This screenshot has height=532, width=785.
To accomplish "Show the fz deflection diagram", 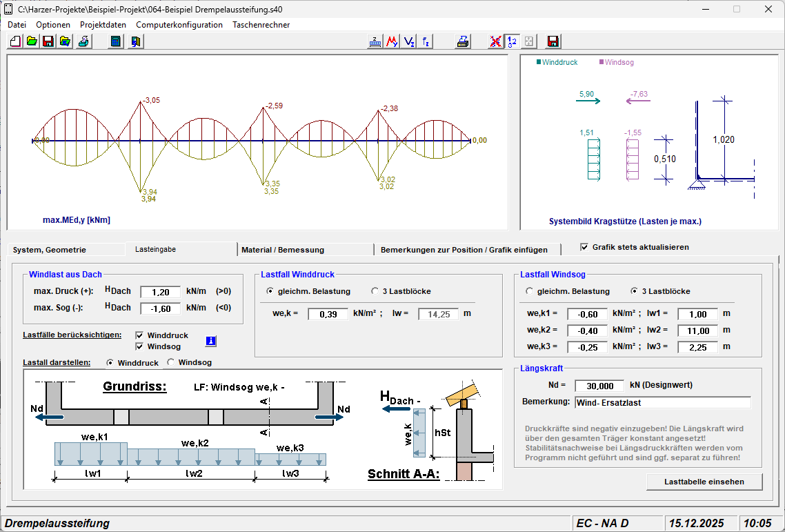I will (x=426, y=41).
